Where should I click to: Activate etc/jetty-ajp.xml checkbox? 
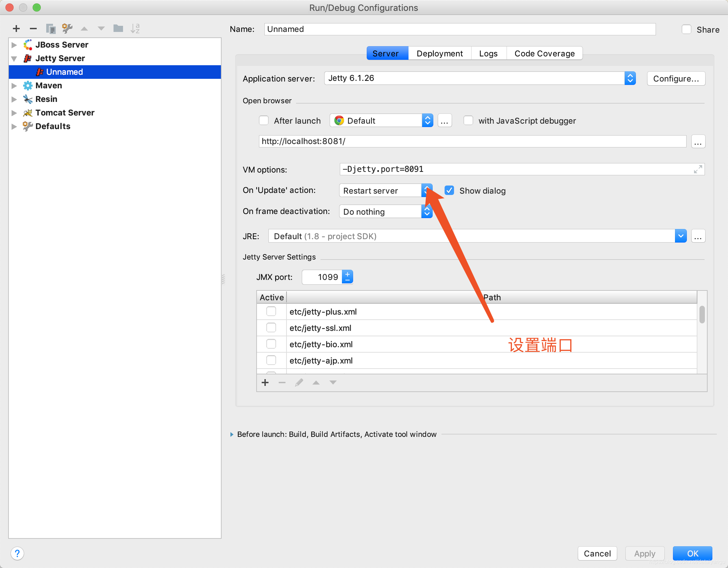(271, 360)
